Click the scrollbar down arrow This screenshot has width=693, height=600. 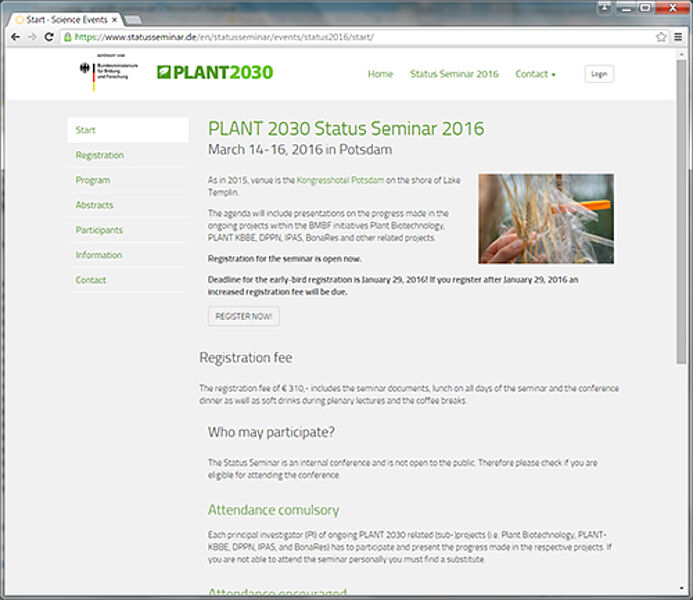click(681, 588)
